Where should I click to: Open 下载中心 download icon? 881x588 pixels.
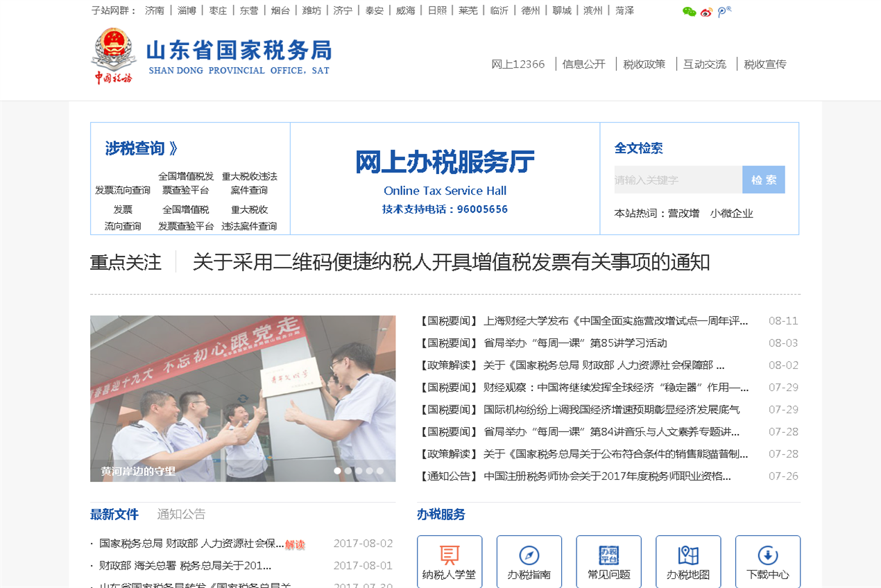tap(768, 562)
